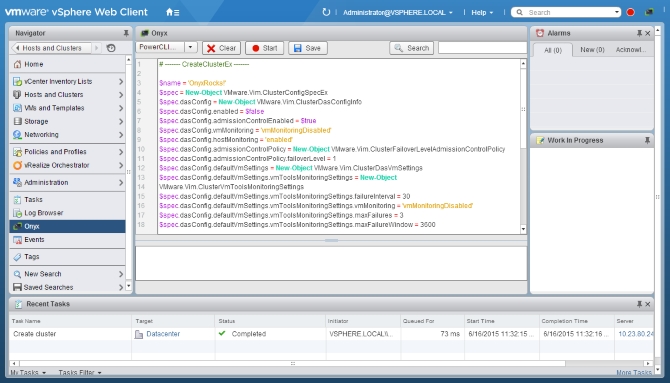The image size is (670, 383).
Task: Click the Storage icon
Action: (x=17, y=121)
